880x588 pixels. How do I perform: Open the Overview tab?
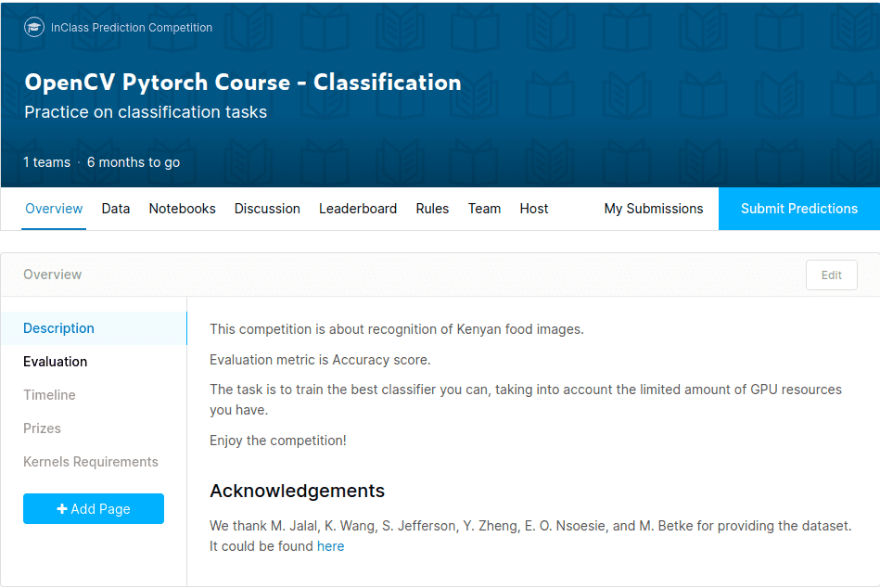(x=54, y=209)
